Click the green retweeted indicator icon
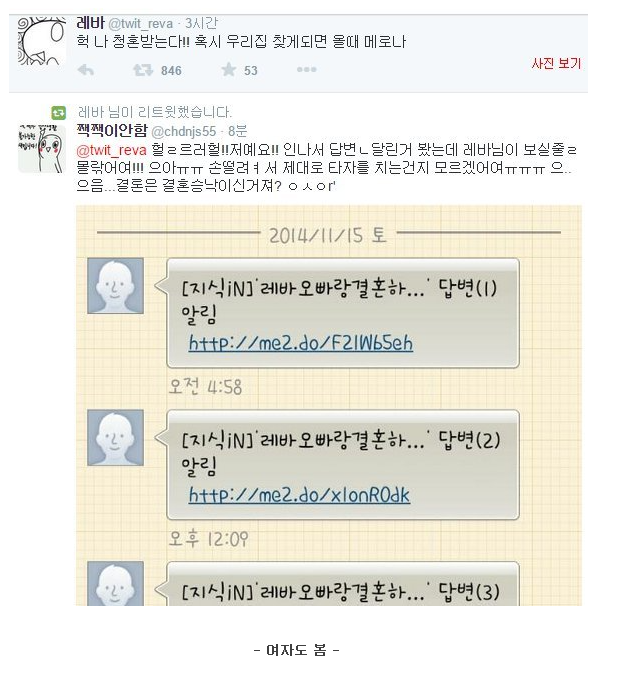637x673 pixels. click(x=59, y=113)
